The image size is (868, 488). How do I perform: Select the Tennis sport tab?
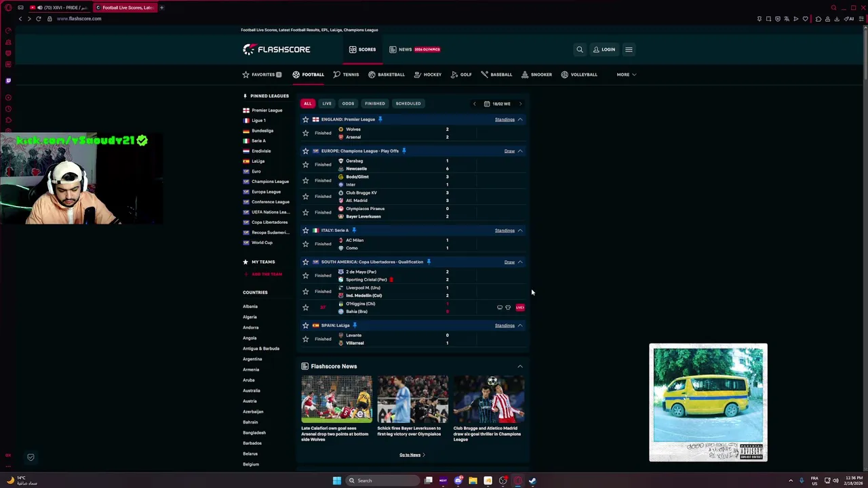pos(346,75)
